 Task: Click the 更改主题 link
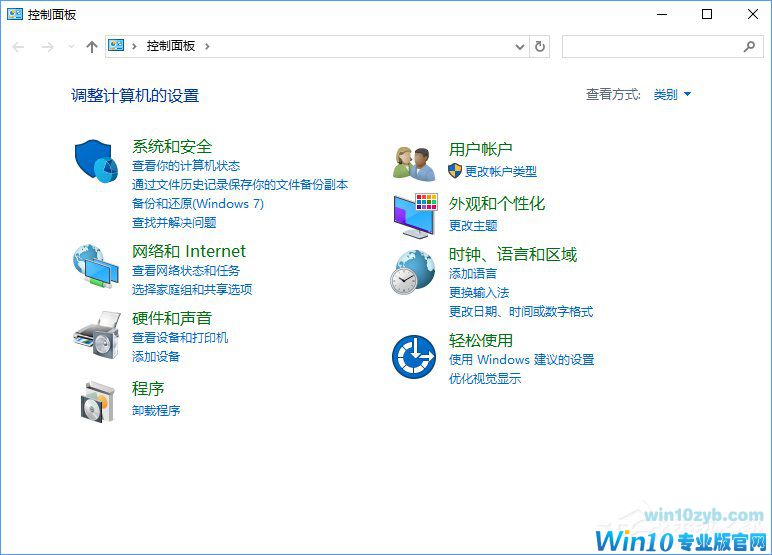click(473, 226)
